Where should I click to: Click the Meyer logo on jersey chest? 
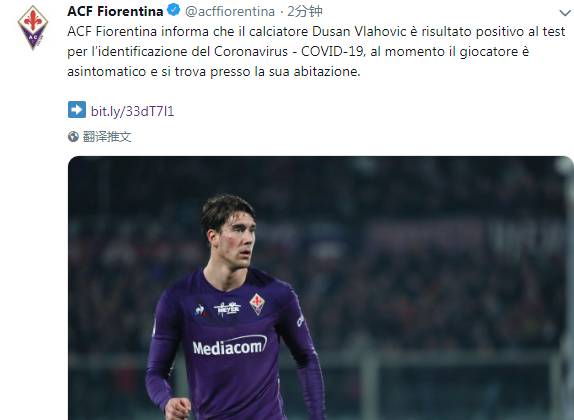(x=227, y=309)
